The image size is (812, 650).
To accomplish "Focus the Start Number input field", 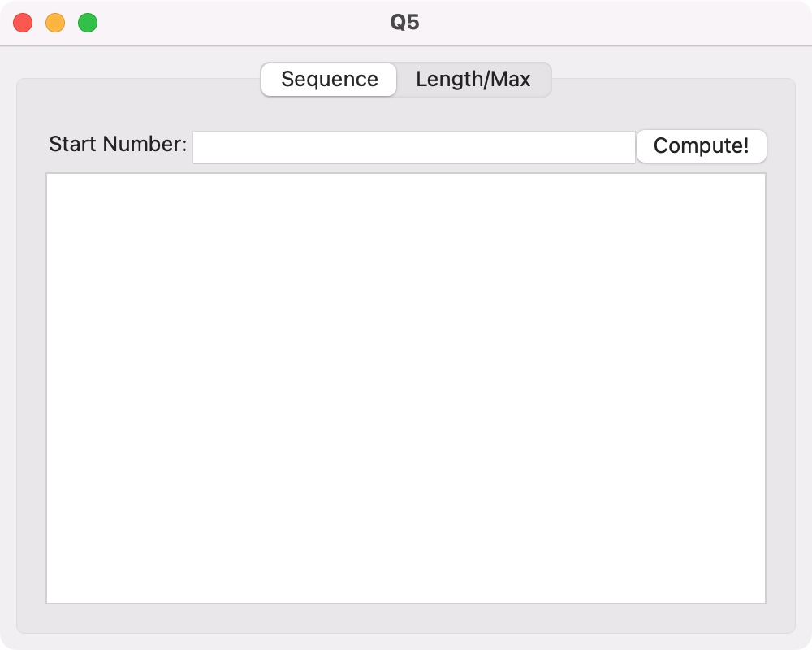I will click(414, 147).
